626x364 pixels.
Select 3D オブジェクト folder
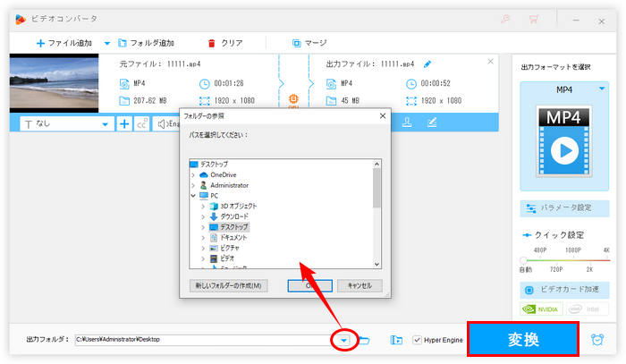[239, 207]
